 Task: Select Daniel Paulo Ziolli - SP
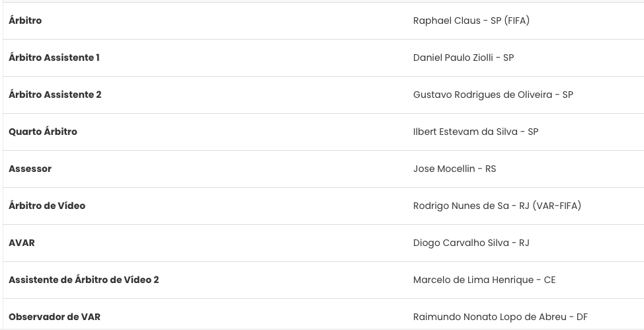click(x=463, y=58)
